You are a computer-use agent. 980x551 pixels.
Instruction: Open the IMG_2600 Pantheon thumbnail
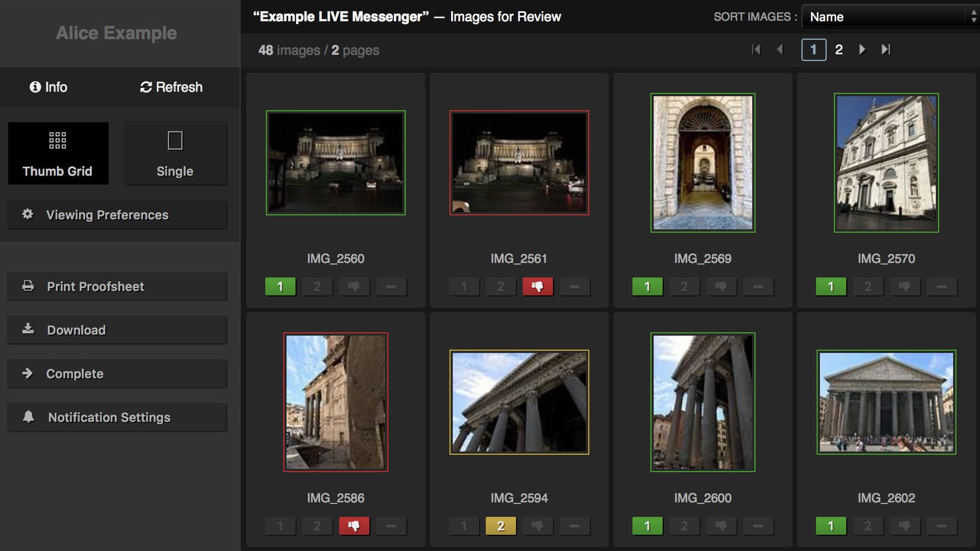pos(702,402)
